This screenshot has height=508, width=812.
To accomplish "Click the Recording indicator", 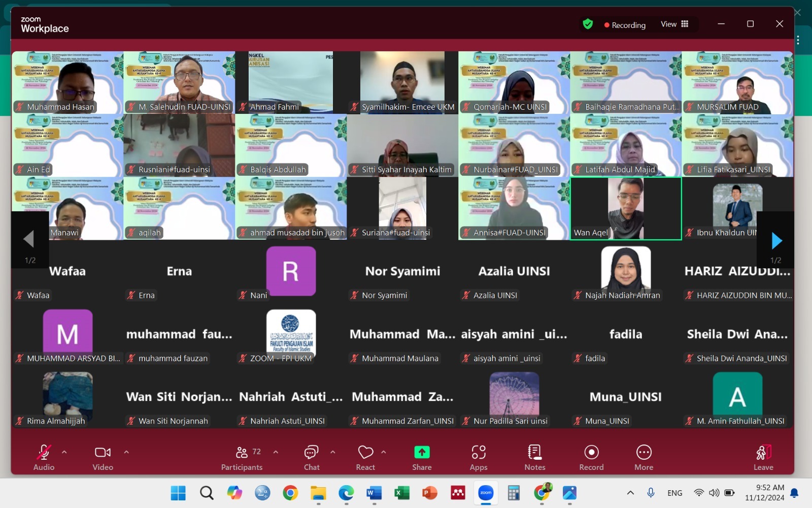I will pos(625,25).
